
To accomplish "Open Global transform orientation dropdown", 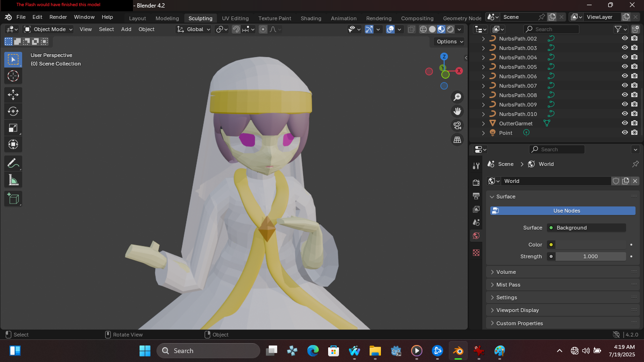I will (194, 29).
